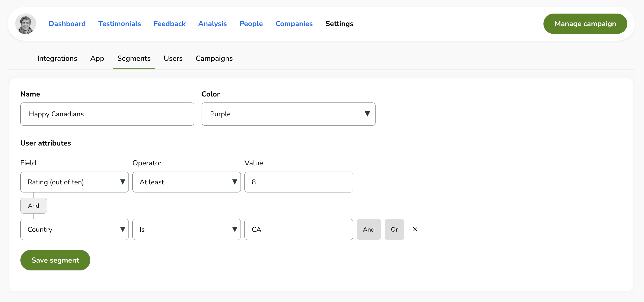The width and height of the screenshot is (644, 302).
Task: Click the Analysis navigation icon
Action: point(212,23)
